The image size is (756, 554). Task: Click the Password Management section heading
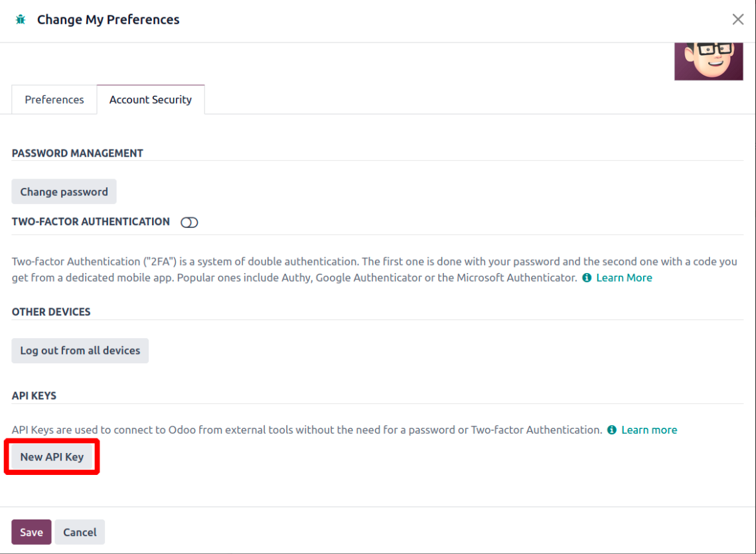pos(78,153)
